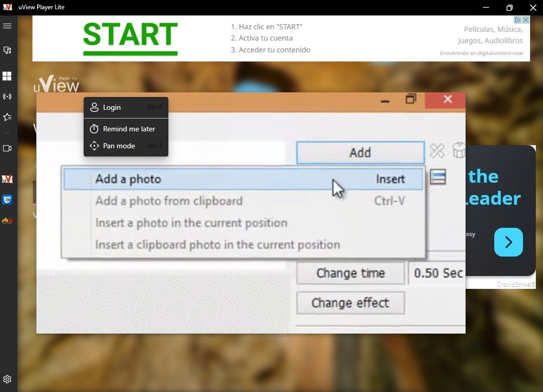Open Settings gear in the sidebar

(x=7, y=379)
